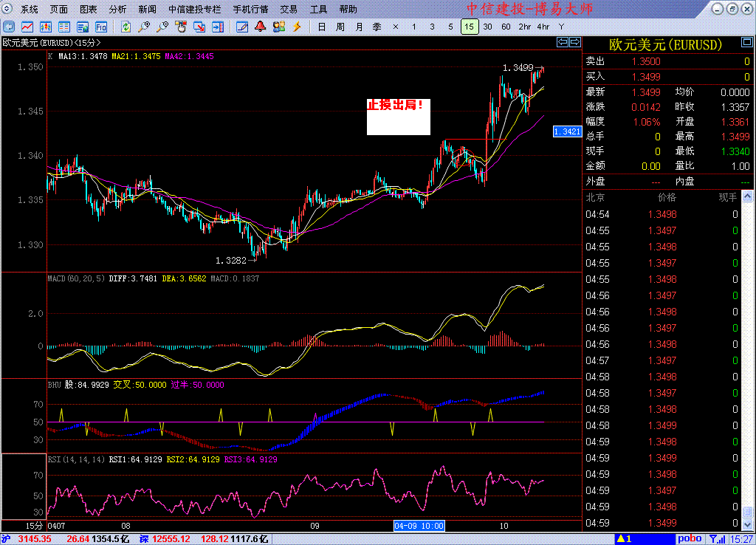The image size is (756, 545).
Task: Open the two-people users icon
Action: point(278,27)
